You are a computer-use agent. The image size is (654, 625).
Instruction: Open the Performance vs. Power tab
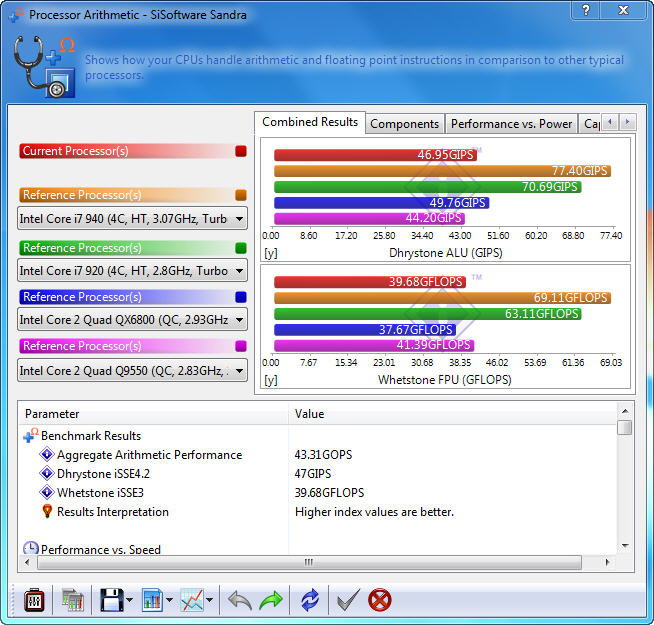click(511, 124)
